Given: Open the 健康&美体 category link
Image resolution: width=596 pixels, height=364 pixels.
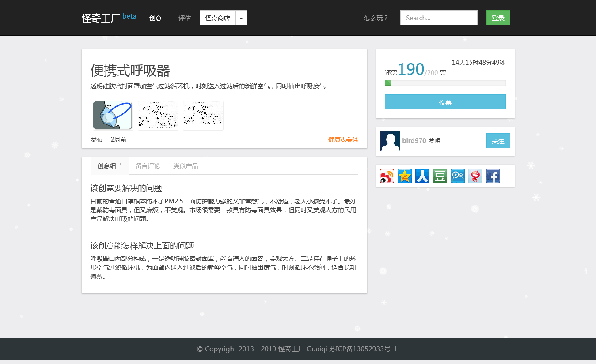Looking at the screenshot, I should (x=343, y=139).
